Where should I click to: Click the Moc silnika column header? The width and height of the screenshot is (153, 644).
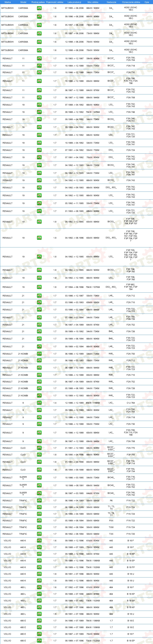point(93,2)
